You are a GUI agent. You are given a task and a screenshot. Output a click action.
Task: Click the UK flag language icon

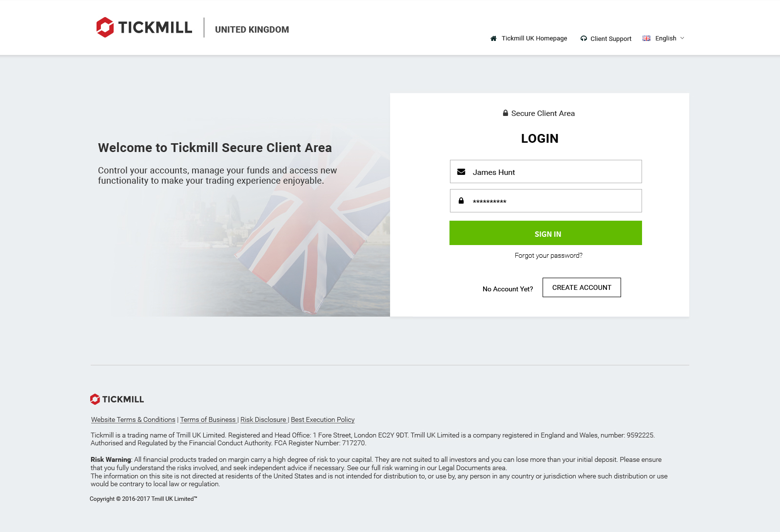(x=646, y=38)
